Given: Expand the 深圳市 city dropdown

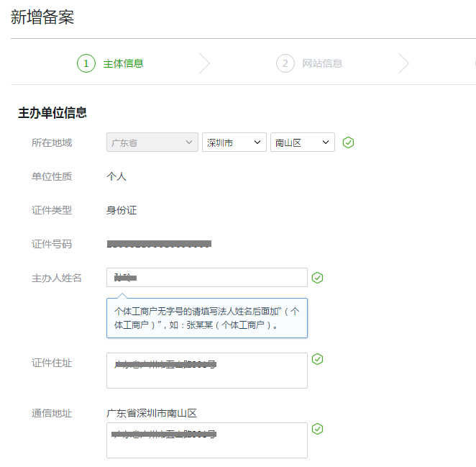Looking at the screenshot, I should click(234, 142).
